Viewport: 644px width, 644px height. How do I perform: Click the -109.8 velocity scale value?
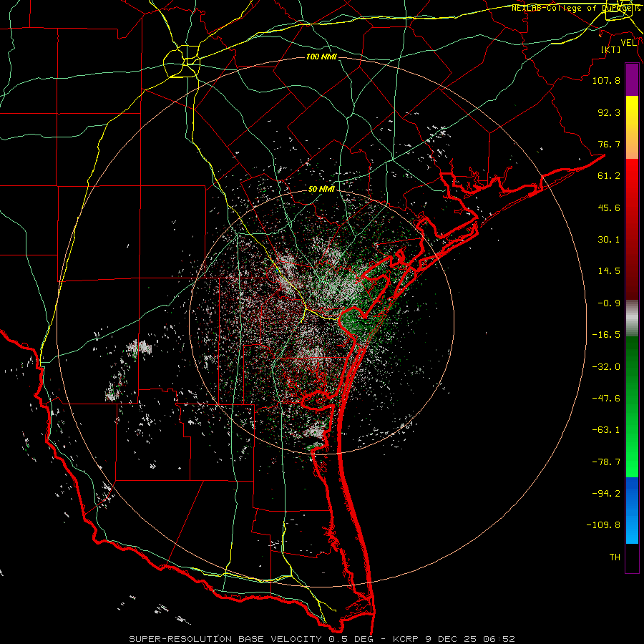[x=603, y=525]
